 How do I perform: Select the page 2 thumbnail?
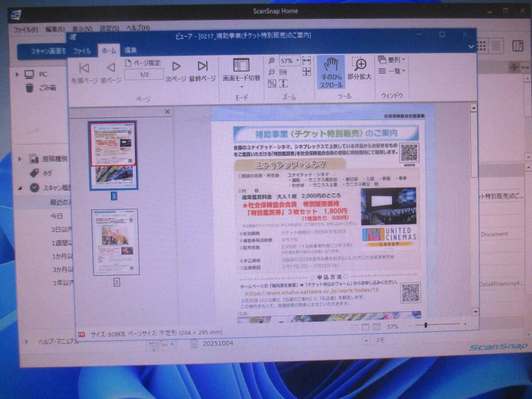115,243
